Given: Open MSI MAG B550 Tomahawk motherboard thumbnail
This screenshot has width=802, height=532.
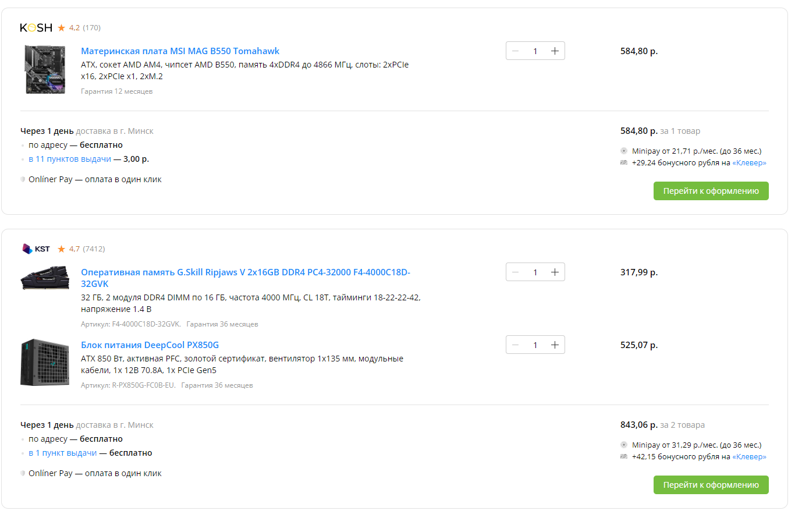Looking at the screenshot, I should pos(45,70).
